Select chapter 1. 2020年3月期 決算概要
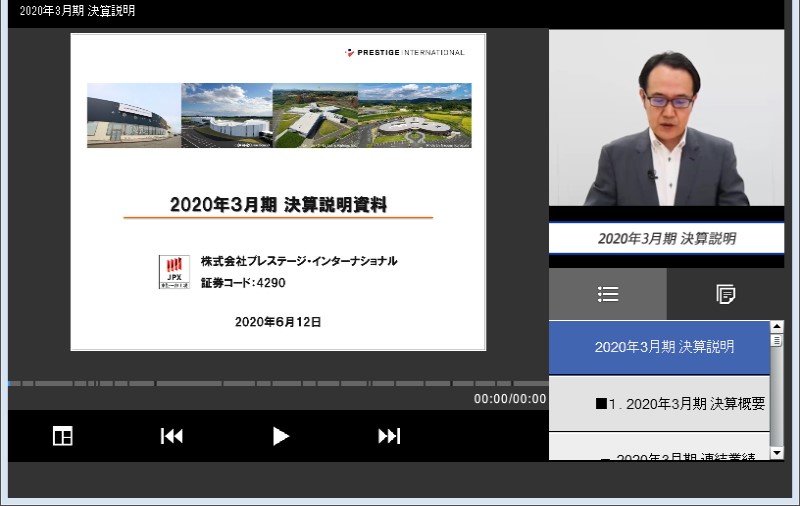Image resolution: width=800 pixels, height=506 pixels. coord(659,404)
